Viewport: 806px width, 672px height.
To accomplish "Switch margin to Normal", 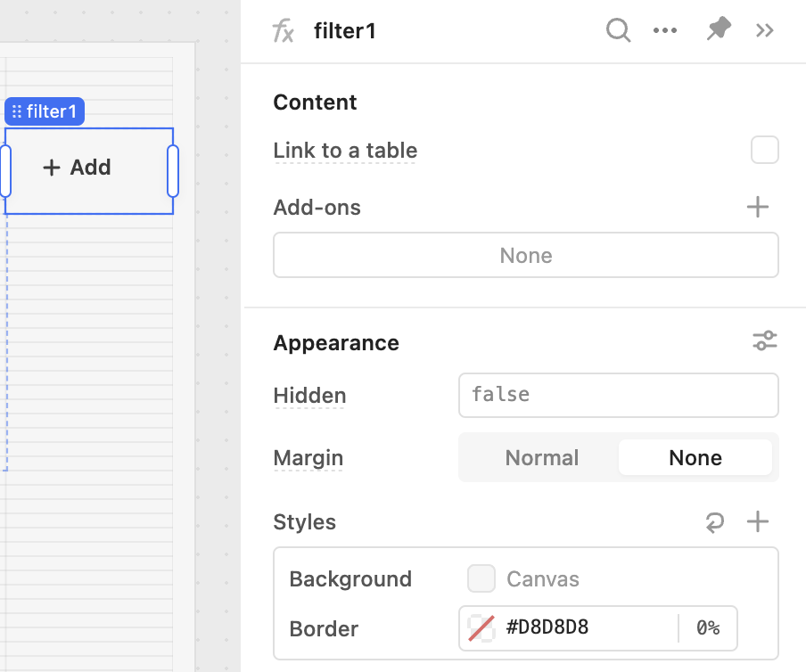I will point(541,457).
